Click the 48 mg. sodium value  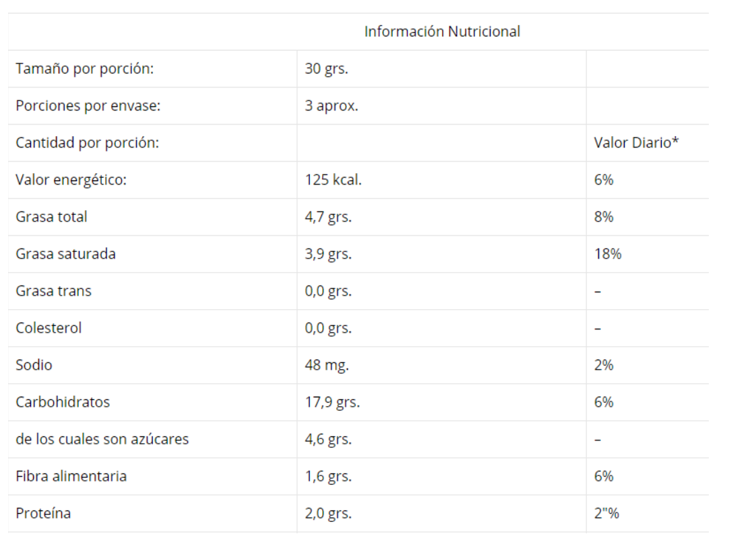coord(327,365)
